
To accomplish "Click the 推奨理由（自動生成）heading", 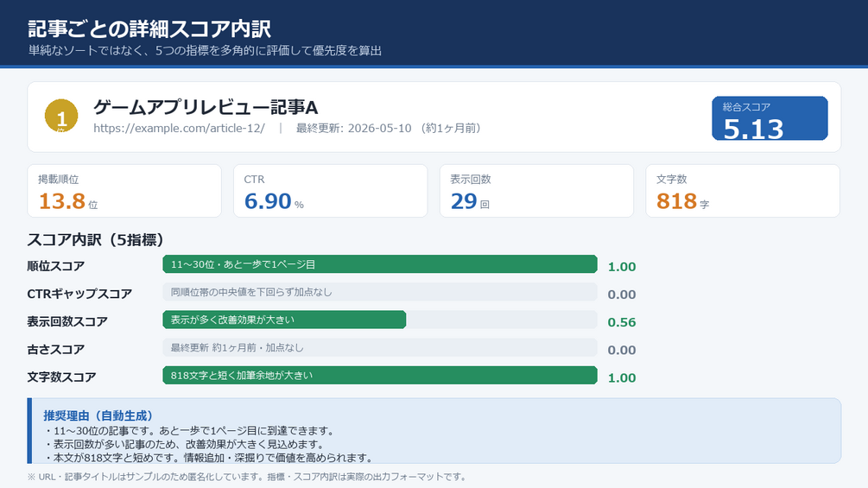I will tap(98, 415).
